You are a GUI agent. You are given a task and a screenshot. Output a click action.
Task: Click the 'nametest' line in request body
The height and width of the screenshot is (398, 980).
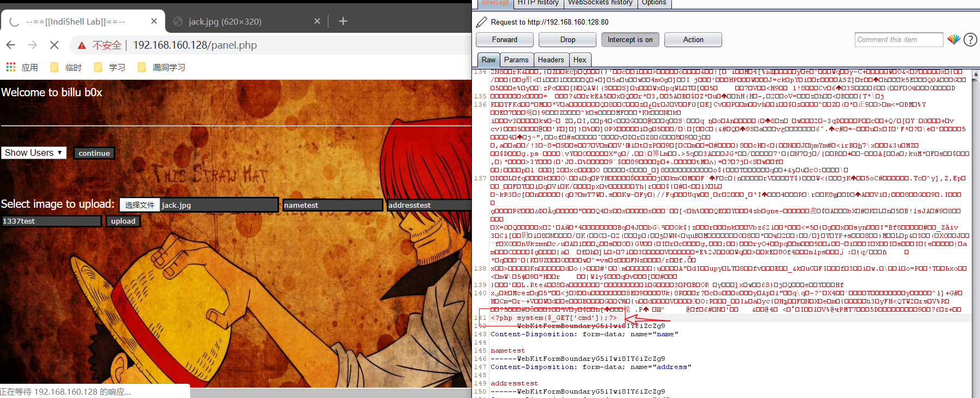[x=507, y=350]
